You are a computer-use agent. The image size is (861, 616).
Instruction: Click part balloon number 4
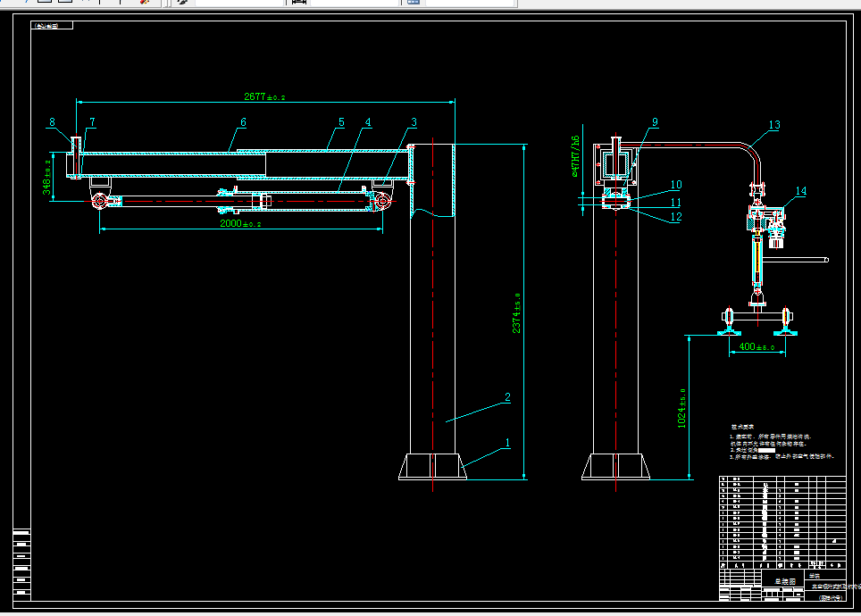point(368,122)
